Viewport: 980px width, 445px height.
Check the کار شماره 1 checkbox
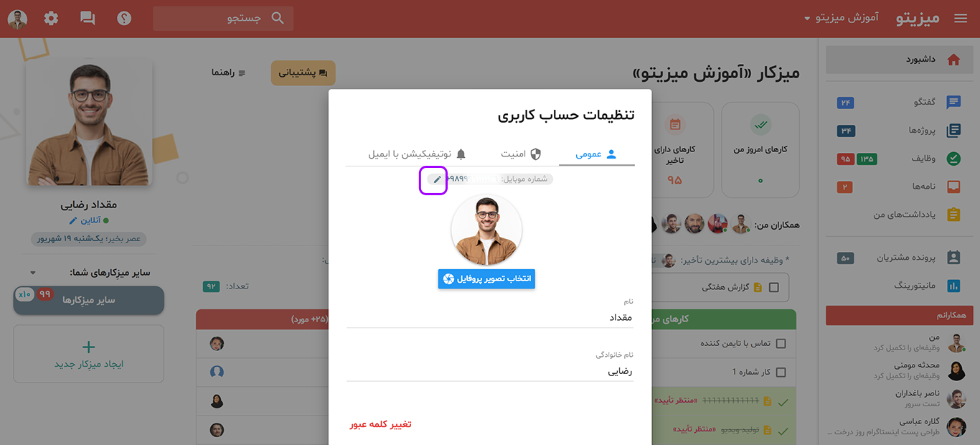[781, 373]
